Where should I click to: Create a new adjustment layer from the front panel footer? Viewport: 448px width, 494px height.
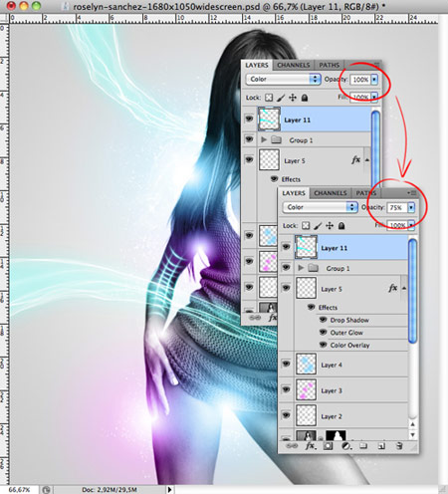[346, 446]
